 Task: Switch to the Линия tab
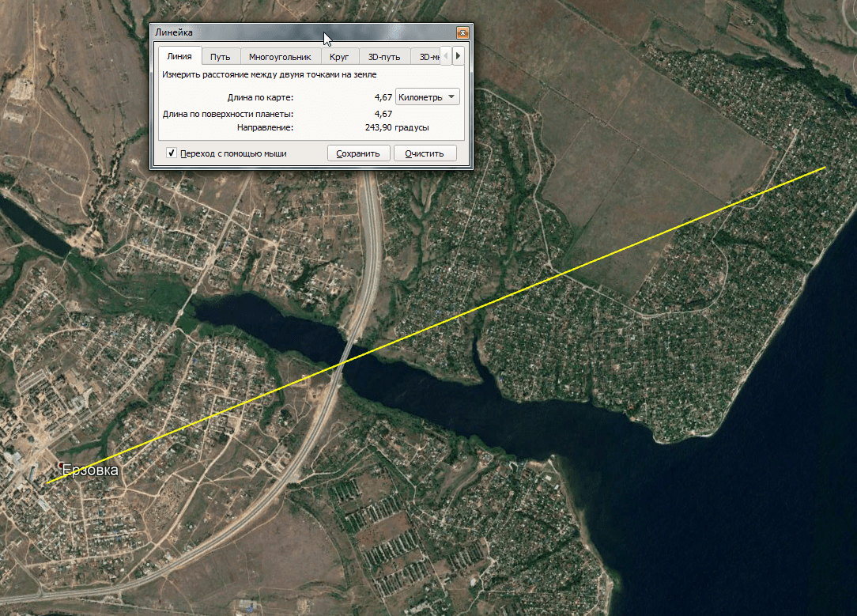[x=179, y=56]
